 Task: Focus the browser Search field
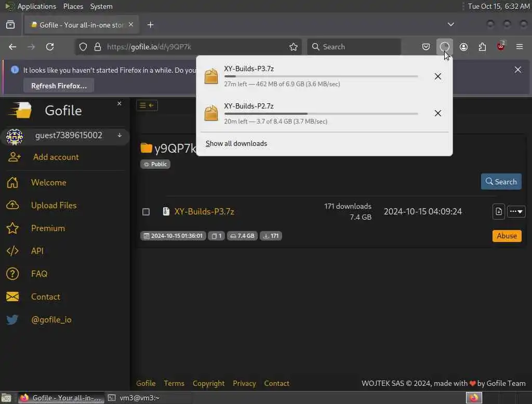[x=354, y=47]
